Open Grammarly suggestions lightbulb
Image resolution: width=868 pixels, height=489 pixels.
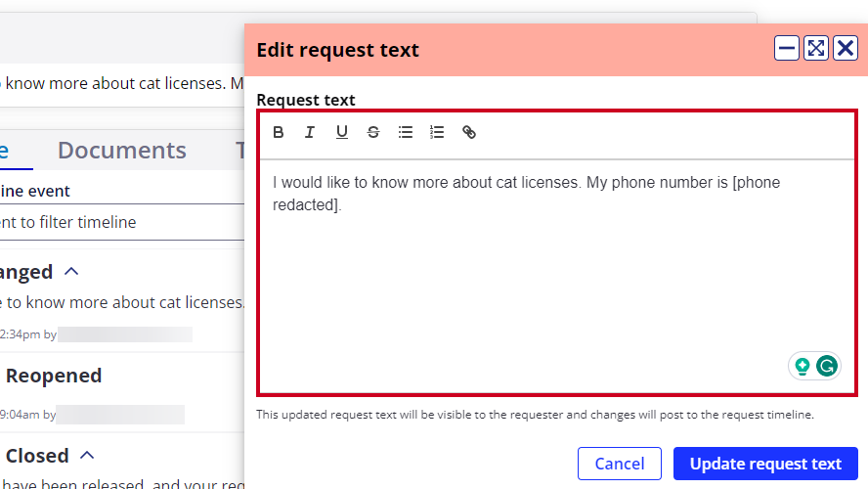(x=803, y=366)
